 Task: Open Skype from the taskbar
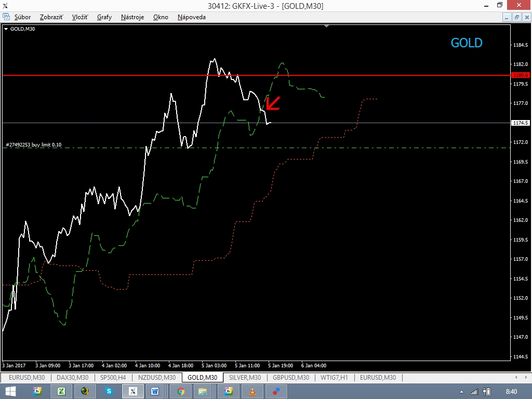[x=109, y=392]
